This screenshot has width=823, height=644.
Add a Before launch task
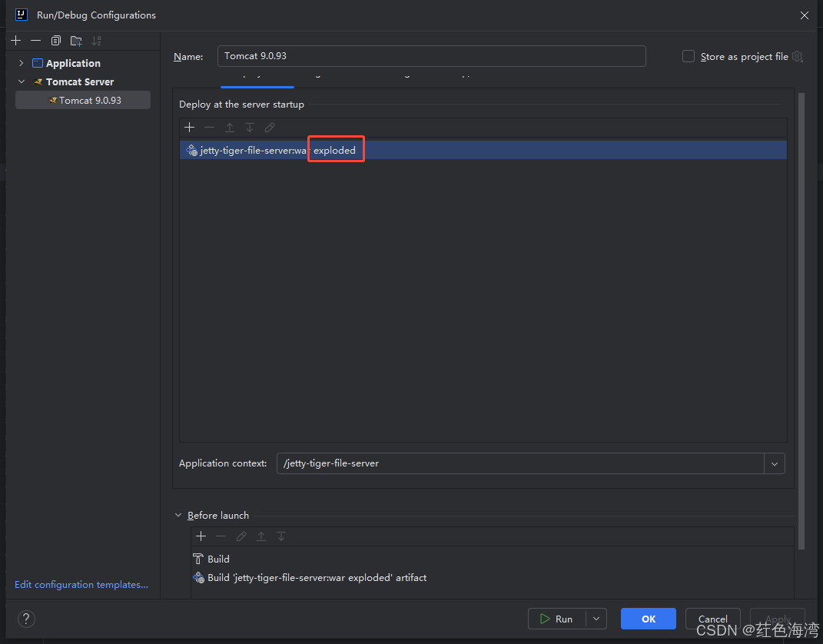tap(201, 536)
